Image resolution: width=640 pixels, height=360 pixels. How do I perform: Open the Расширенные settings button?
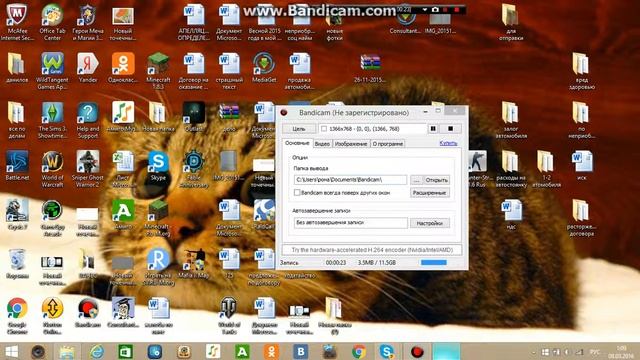click(x=429, y=193)
